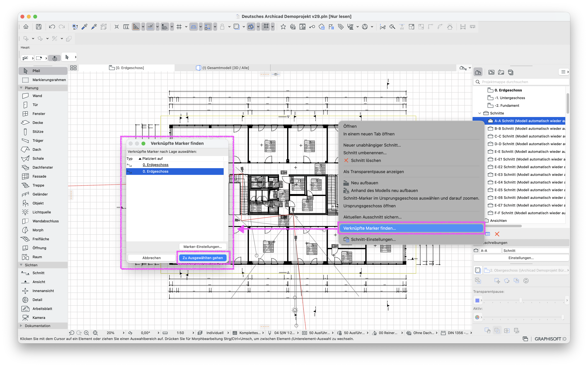The image size is (588, 367).
Task: Select the Stütze tool
Action: (x=43, y=132)
